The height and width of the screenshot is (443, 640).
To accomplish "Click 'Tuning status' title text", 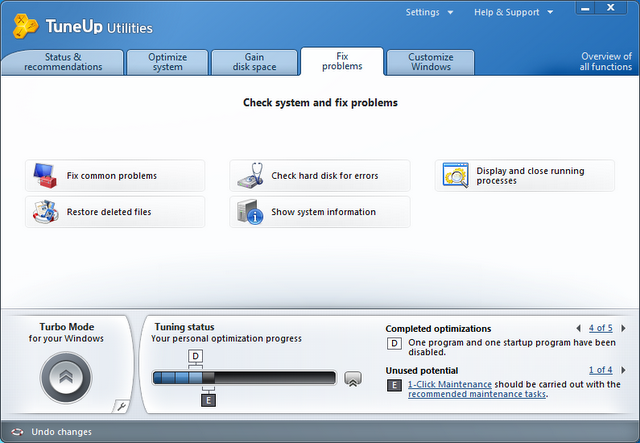I will click(184, 327).
